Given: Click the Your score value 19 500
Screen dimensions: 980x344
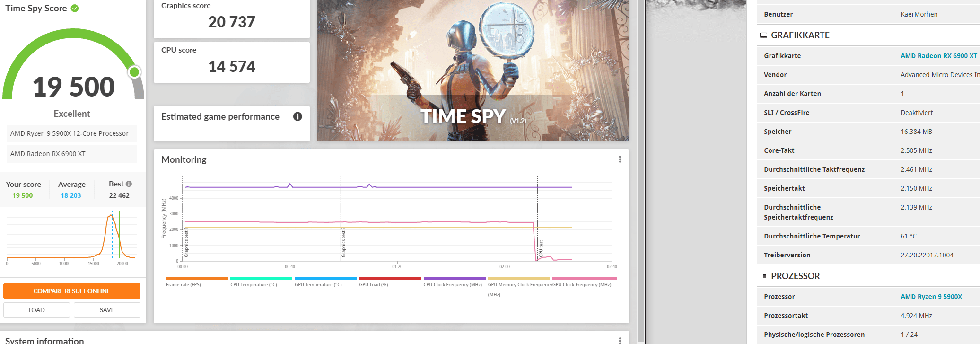Looking at the screenshot, I should [23, 195].
